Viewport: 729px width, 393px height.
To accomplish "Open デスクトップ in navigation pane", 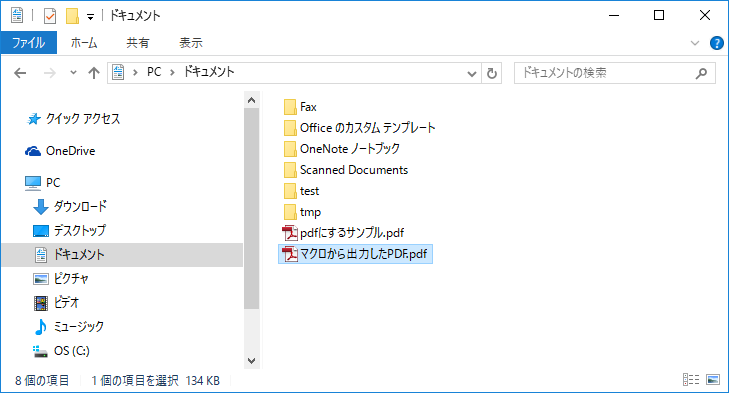I will click(80, 231).
